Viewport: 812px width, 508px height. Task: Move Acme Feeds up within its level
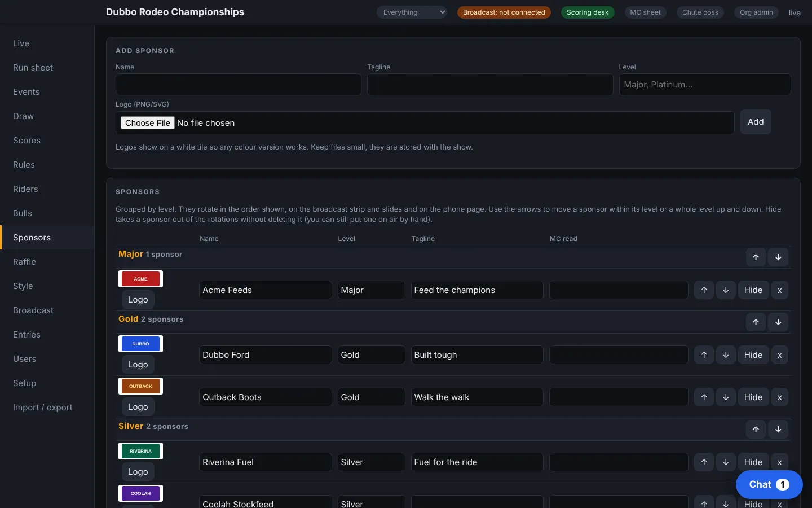pyautogui.click(x=704, y=290)
